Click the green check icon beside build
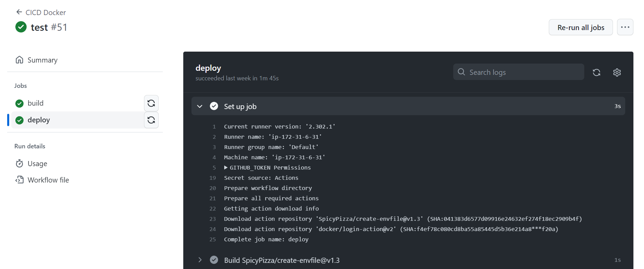Image resolution: width=644 pixels, height=269 pixels. click(19, 103)
